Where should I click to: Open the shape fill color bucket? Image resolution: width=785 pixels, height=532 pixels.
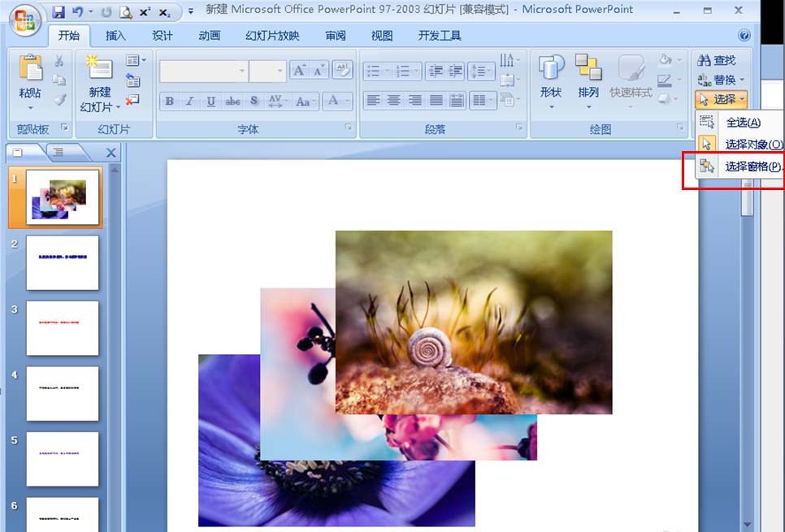[670, 60]
